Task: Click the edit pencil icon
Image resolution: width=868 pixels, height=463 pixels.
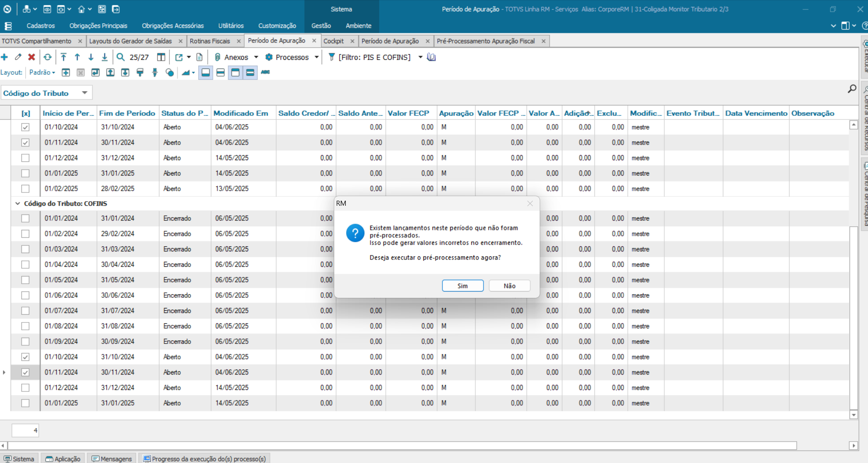Action: click(x=18, y=57)
